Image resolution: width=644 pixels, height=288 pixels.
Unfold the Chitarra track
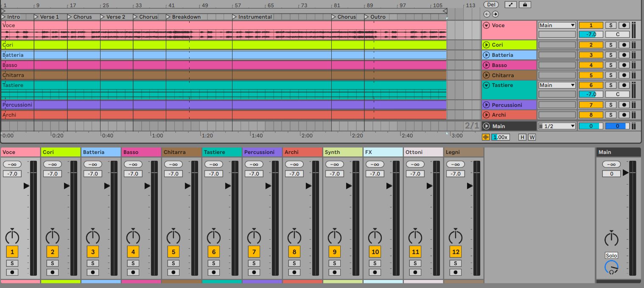click(x=487, y=75)
